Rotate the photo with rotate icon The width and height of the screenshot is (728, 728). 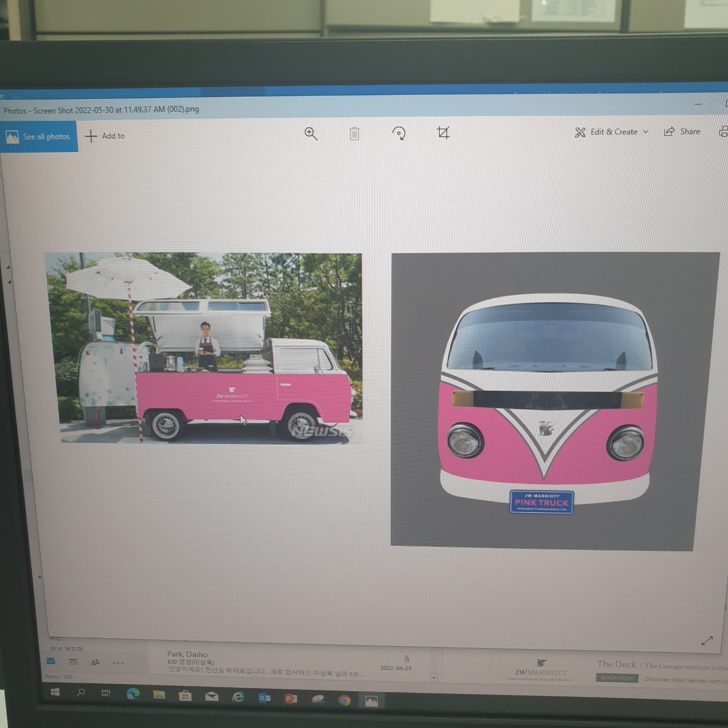[399, 133]
